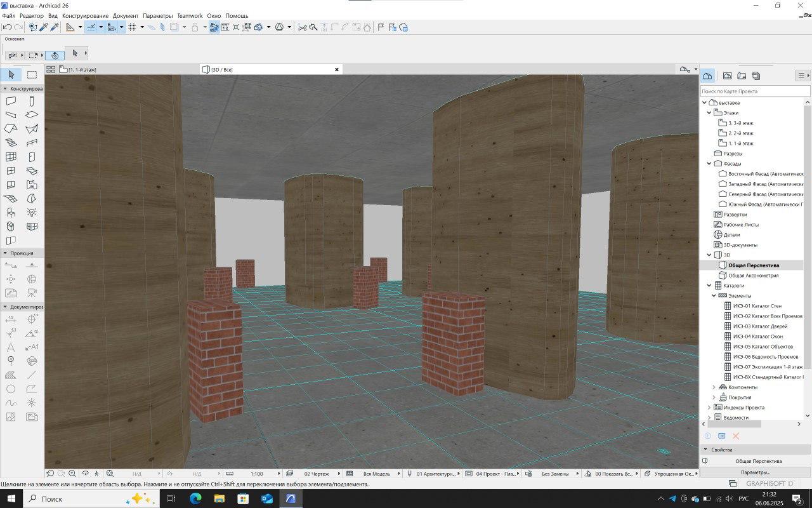Choose the Marquee selection tool
The image size is (812, 508).
point(32,75)
